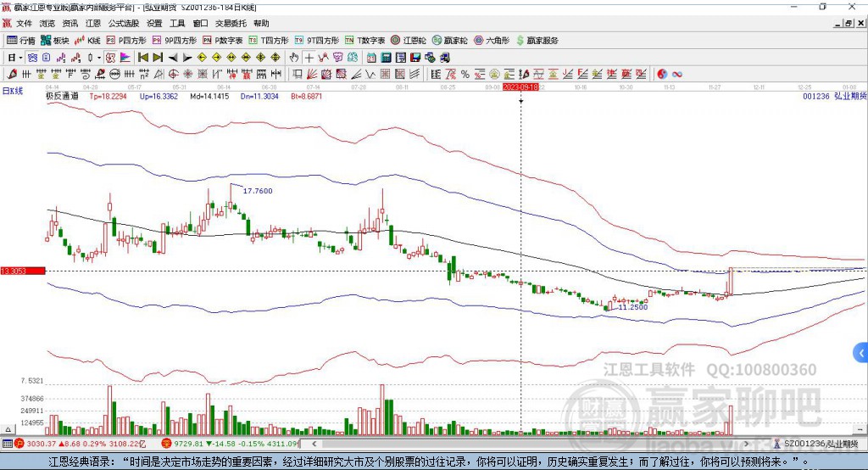Open the 设置 menu
Viewport: 868px width, 470px height.
pos(154,23)
